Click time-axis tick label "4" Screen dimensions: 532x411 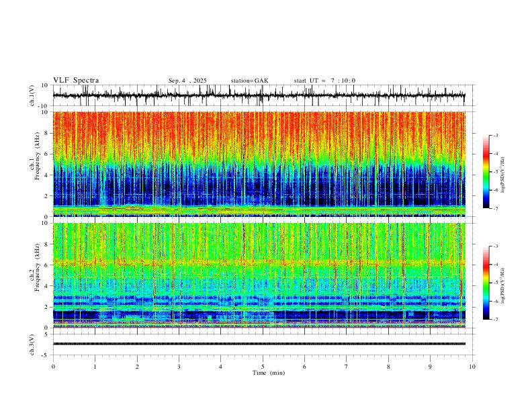point(221,367)
